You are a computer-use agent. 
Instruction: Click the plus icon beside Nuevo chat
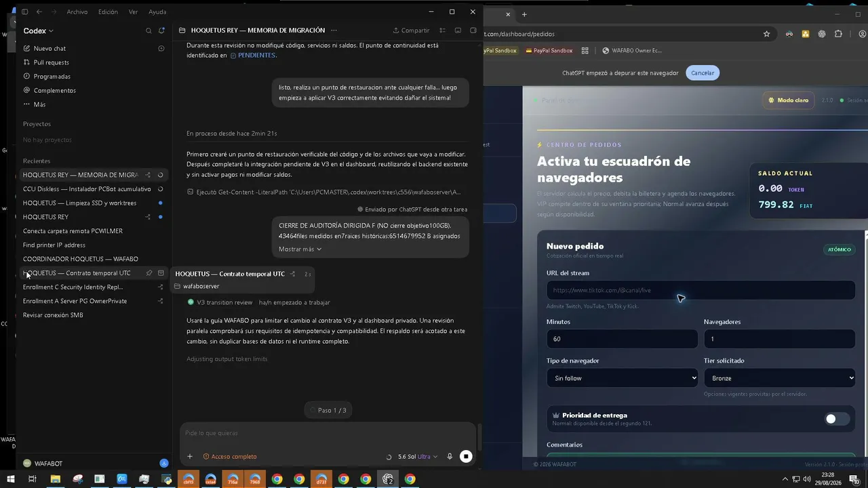[161, 48]
